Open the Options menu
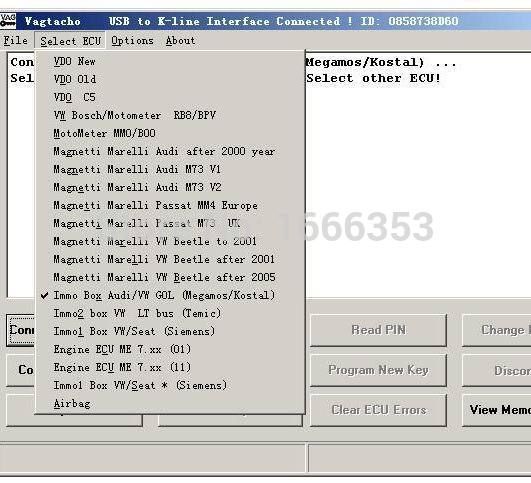This screenshot has width=531, height=483. coord(132,41)
